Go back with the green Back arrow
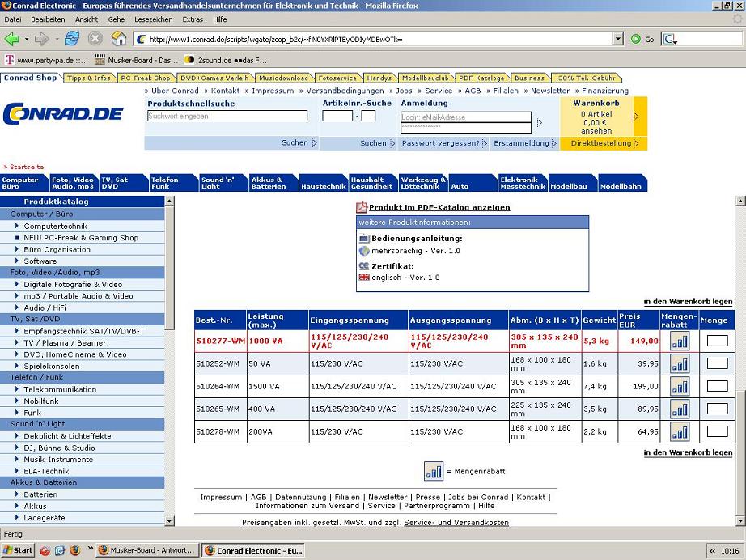The height and width of the screenshot is (560, 746). tap(11, 39)
